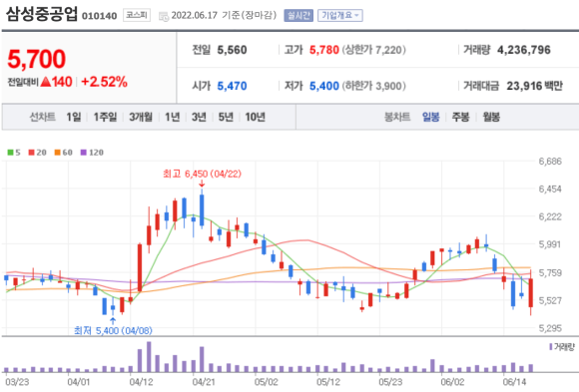Switch to the 3개월 line chart
Viewport: 579px width, 392px height.
(x=141, y=117)
